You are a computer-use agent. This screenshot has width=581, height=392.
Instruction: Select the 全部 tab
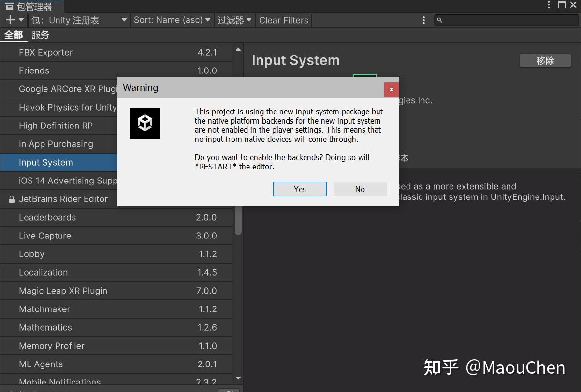(14, 35)
